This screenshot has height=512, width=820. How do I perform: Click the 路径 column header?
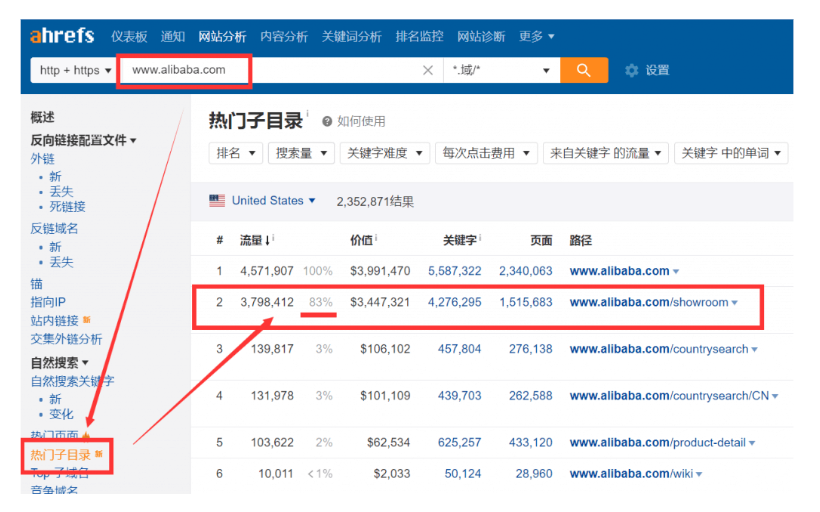pyautogui.click(x=580, y=240)
